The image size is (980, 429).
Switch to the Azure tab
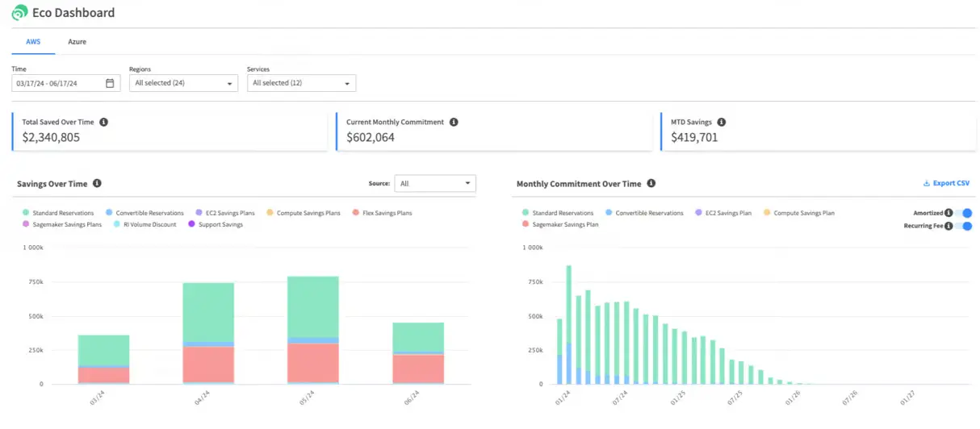click(x=77, y=41)
